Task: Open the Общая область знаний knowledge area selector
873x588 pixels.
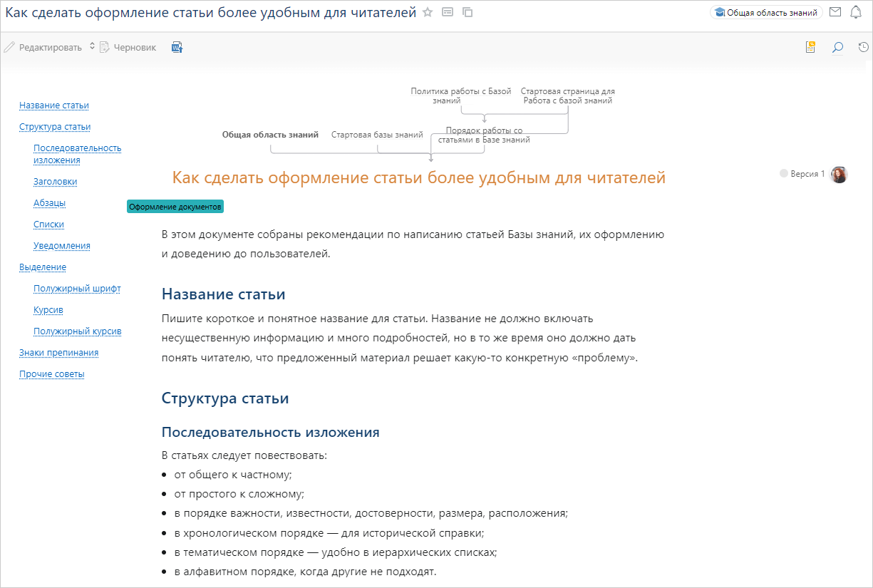Action: coord(766,12)
